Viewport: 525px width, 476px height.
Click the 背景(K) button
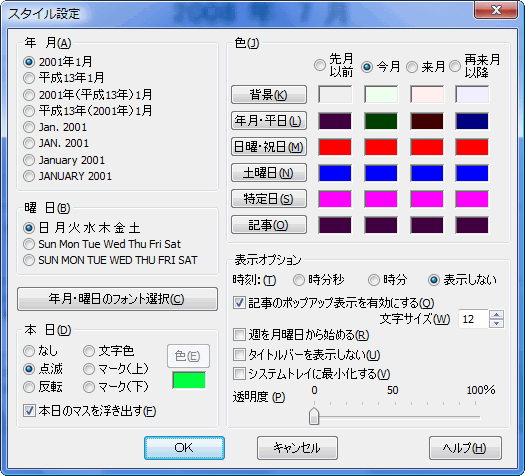[269, 94]
